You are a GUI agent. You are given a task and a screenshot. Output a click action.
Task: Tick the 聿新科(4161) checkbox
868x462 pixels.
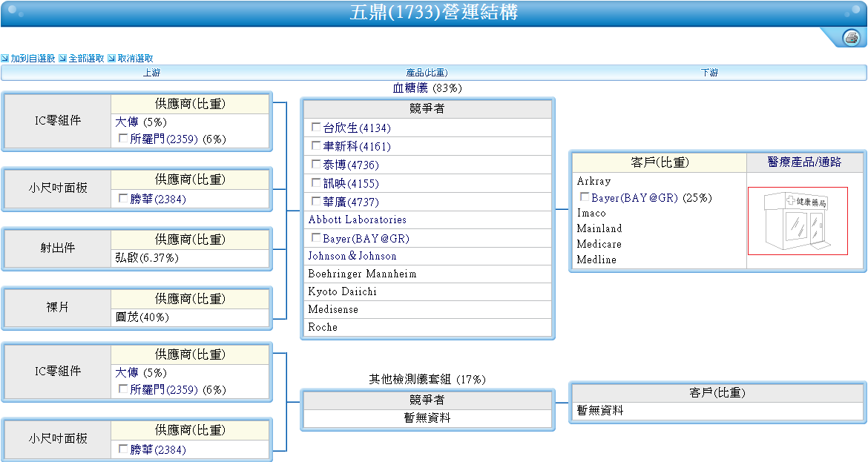(316, 145)
